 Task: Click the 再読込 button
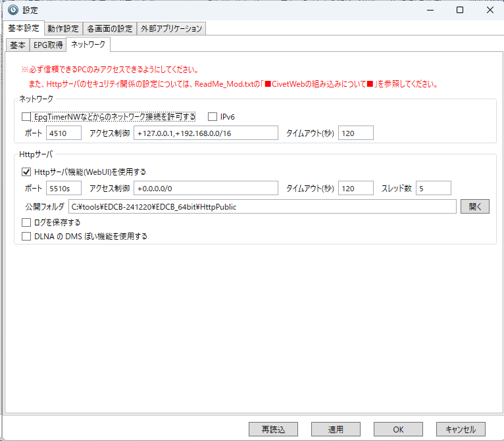tap(273, 429)
